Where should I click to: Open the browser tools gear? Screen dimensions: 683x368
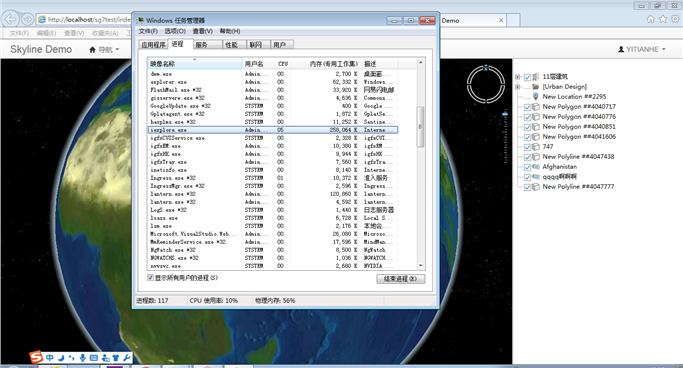675,19
